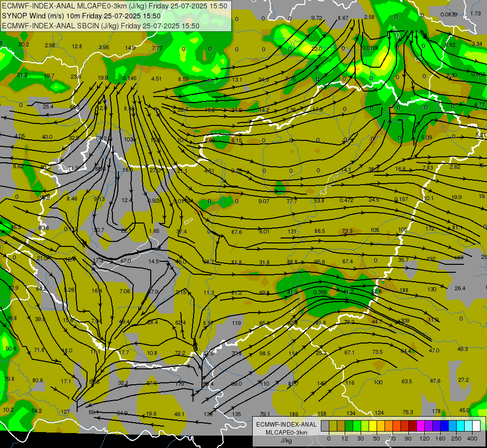
Task: Select map value 26.4
Action: pos(460,289)
